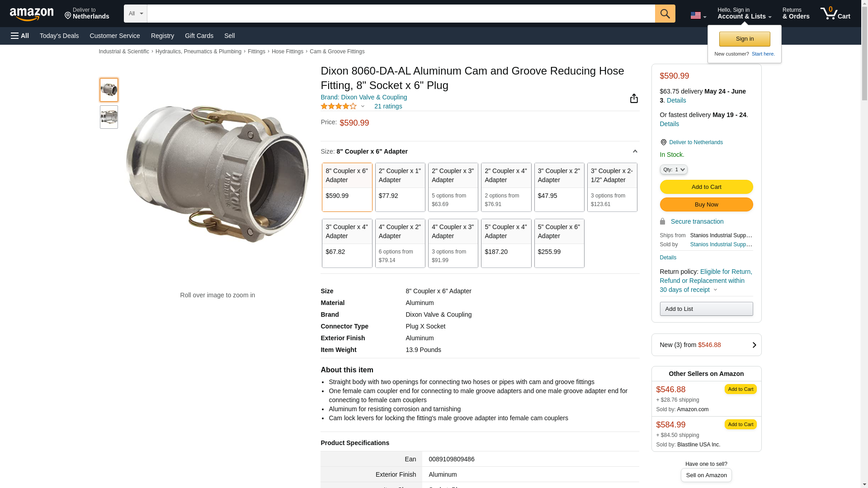This screenshot has width=868, height=488.
Task: Click the share icon
Action: pyautogui.click(x=634, y=99)
